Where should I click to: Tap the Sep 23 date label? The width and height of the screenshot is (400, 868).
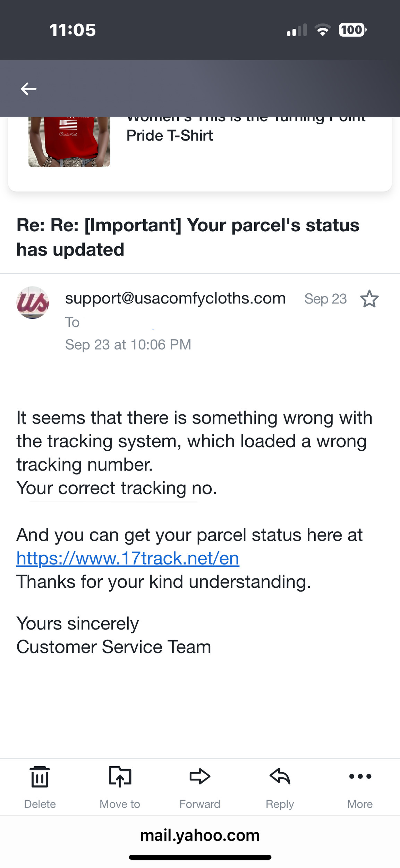325,299
